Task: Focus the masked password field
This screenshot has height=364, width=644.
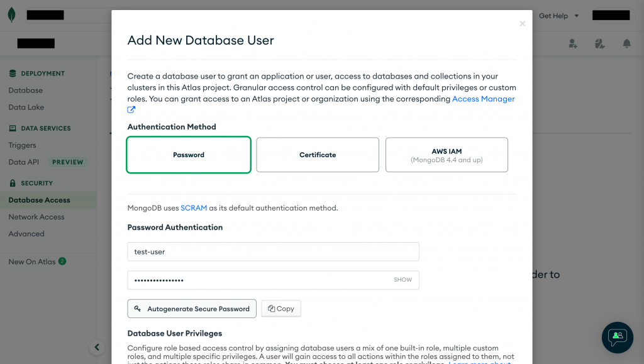Action: [x=273, y=280]
